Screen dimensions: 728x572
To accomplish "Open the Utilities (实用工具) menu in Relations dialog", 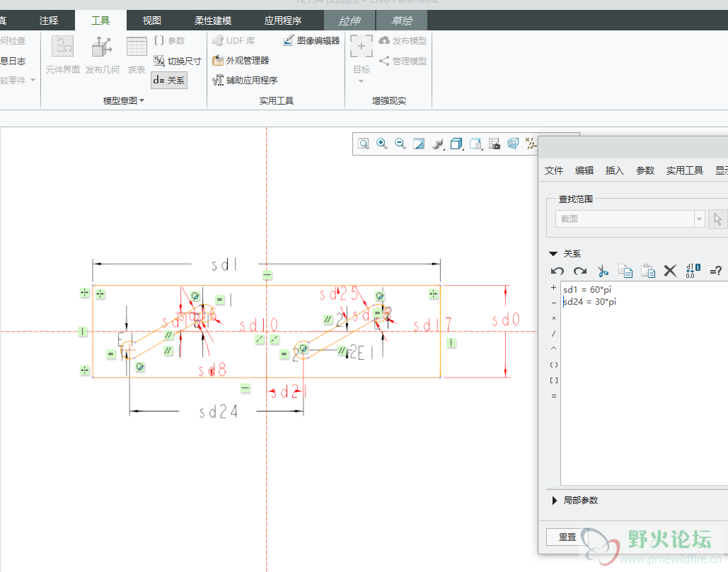I will [685, 170].
